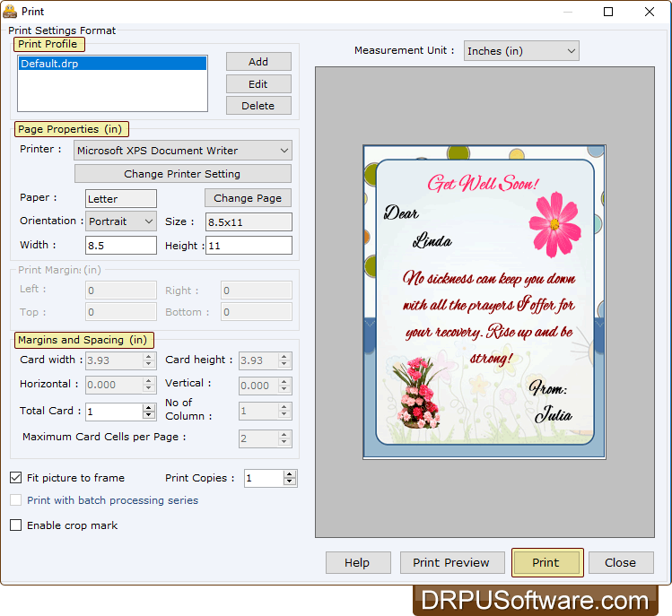Click the Print button

(545, 563)
